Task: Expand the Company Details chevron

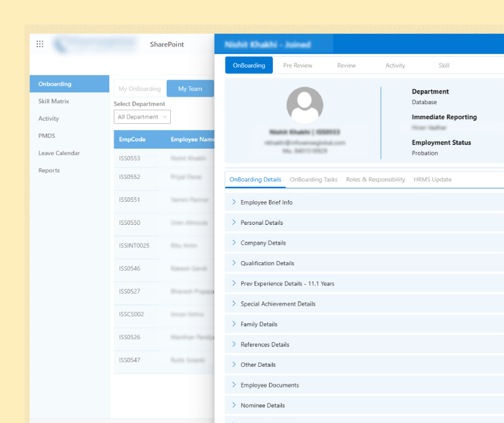Action: coord(234,243)
